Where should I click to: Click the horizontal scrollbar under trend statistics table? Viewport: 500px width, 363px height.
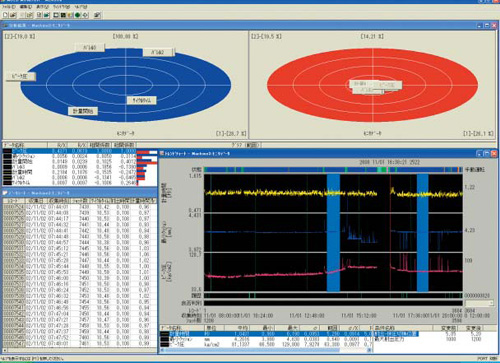(x=266, y=350)
